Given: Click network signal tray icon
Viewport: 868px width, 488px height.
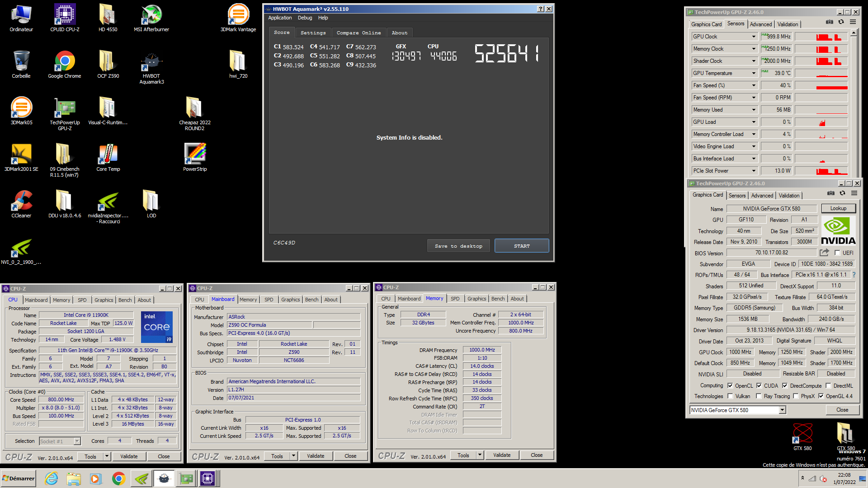Looking at the screenshot, I should [x=812, y=479].
